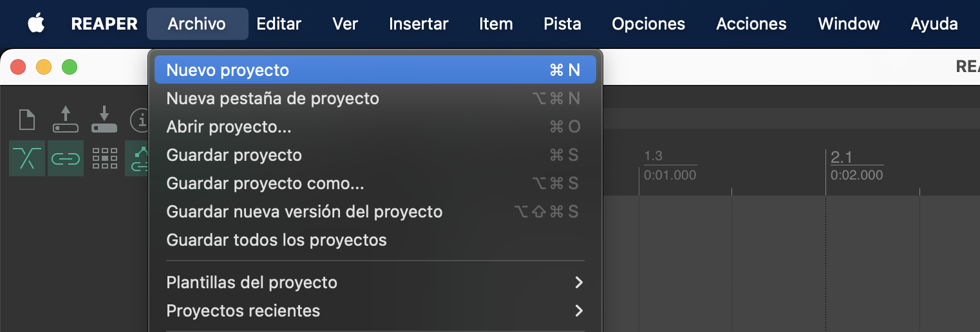Click the REAPER application menu
The width and height of the screenshot is (980, 332).
(104, 24)
